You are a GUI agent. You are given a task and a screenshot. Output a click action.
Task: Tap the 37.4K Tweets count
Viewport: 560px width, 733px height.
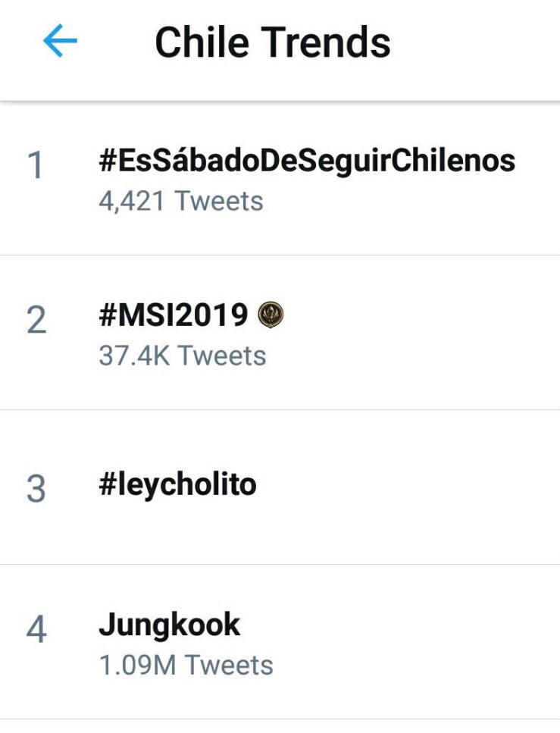183,356
